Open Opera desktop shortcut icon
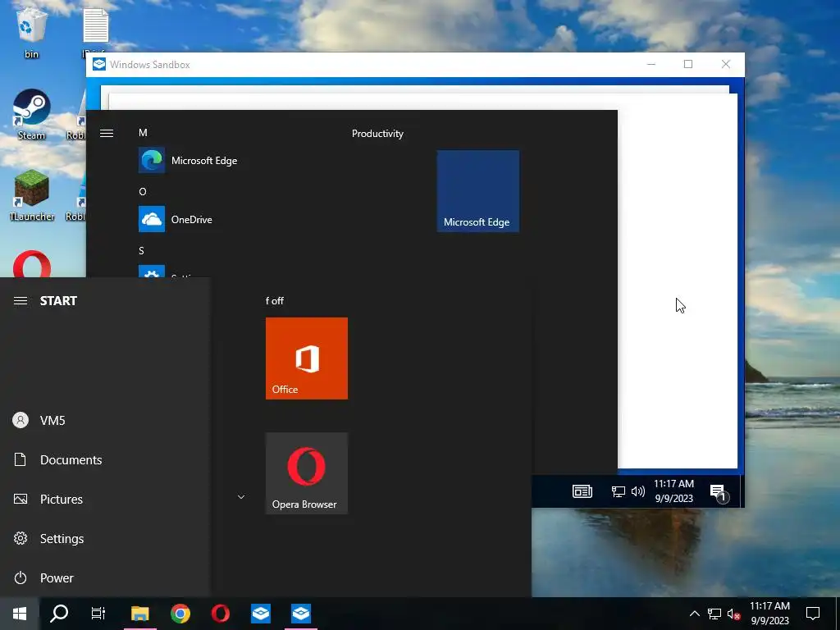The width and height of the screenshot is (840, 630). 32,263
